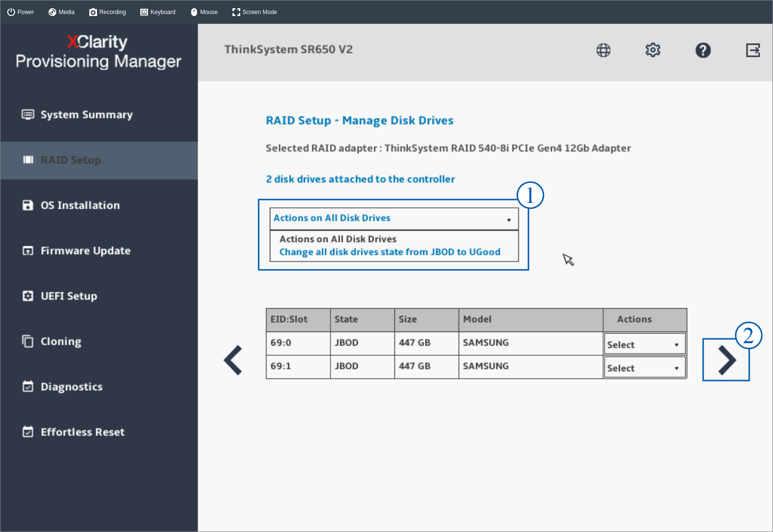Image resolution: width=773 pixels, height=532 pixels.
Task: Click the SAMSUNG model of drive 69:0
Action: point(531,343)
